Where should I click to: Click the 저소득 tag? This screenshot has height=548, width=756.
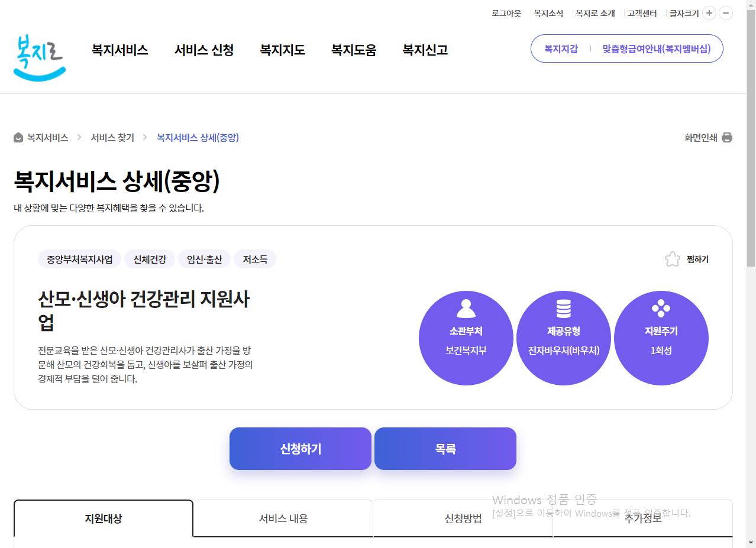pos(255,259)
